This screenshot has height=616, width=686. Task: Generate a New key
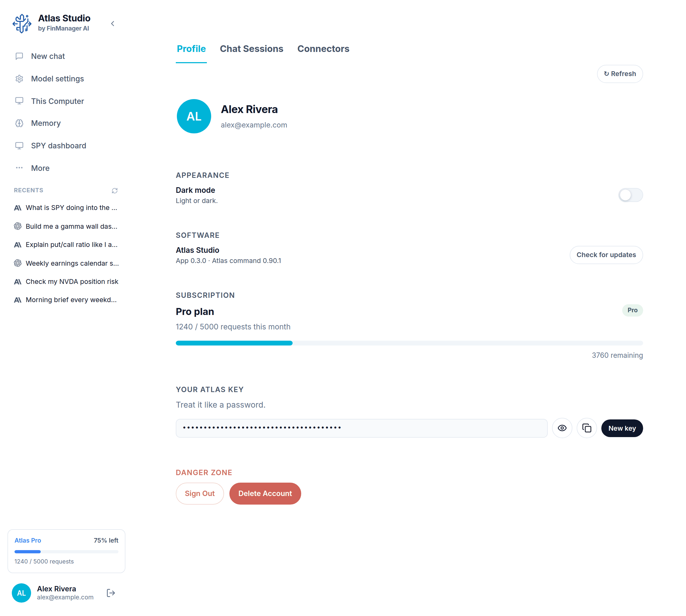pyautogui.click(x=622, y=428)
